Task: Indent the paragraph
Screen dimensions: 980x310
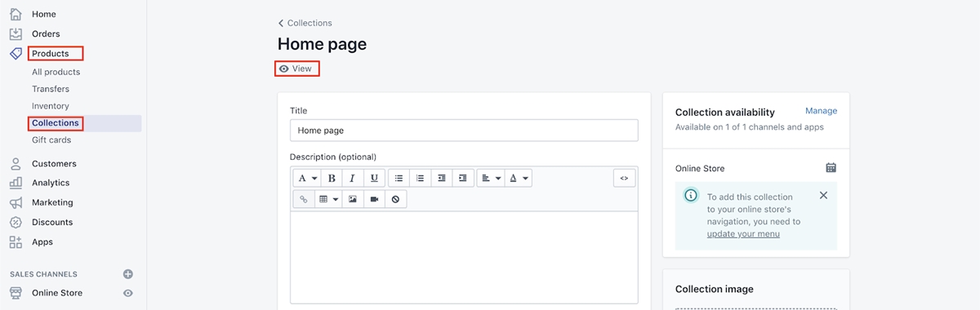Action: 462,178
